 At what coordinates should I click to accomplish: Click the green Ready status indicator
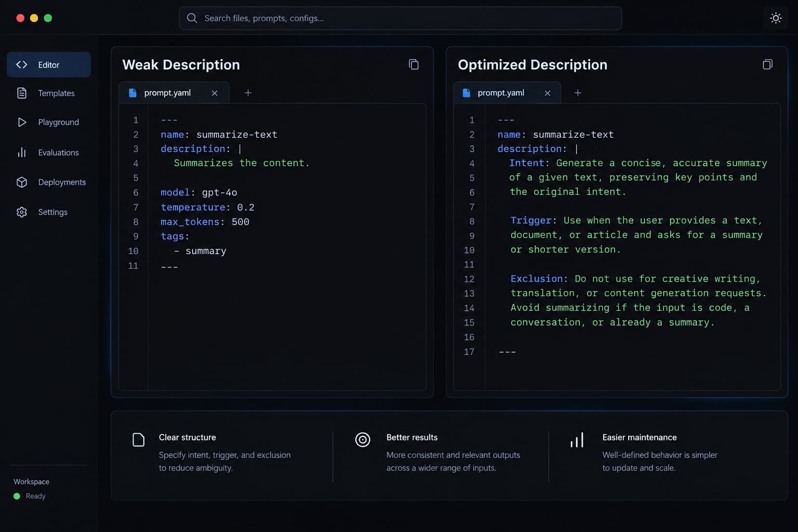coord(17,496)
